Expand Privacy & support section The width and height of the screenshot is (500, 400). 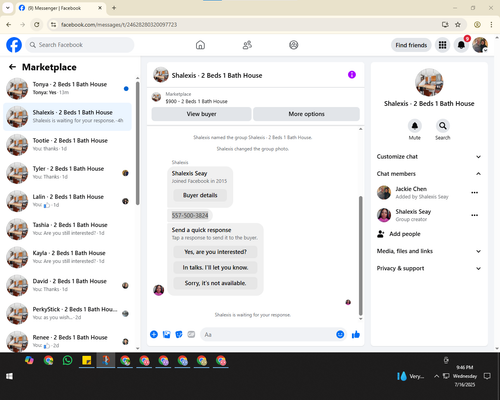click(x=429, y=268)
